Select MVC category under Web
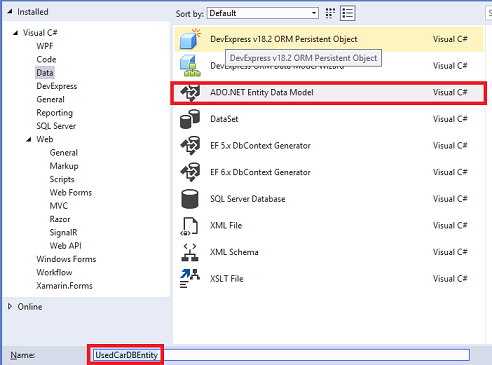492x365 pixels. 59,206
